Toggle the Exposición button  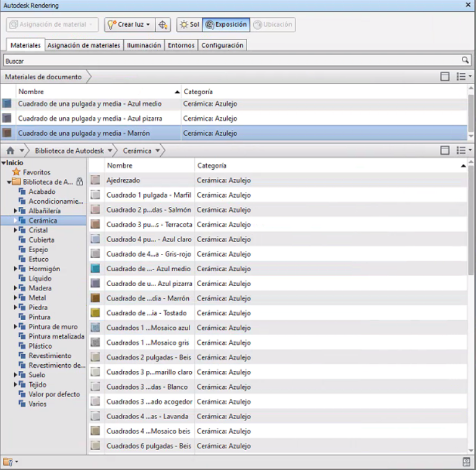[226, 25]
